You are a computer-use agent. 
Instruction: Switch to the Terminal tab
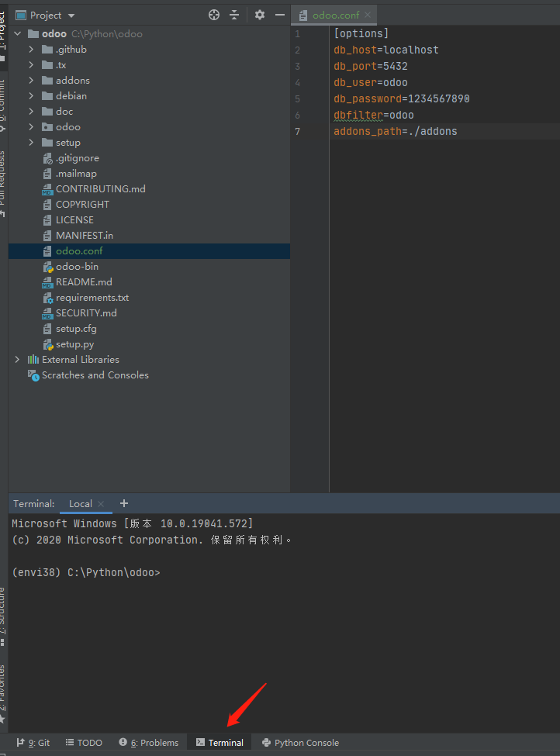(218, 742)
